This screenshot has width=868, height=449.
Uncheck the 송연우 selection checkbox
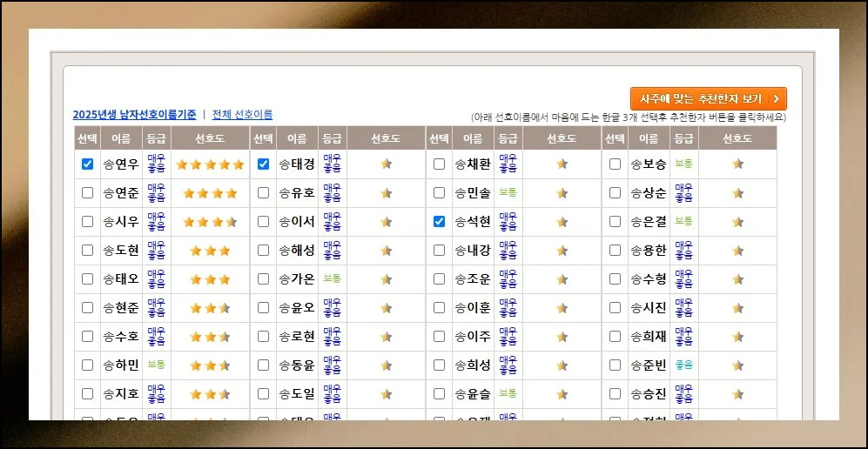tap(87, 164)
